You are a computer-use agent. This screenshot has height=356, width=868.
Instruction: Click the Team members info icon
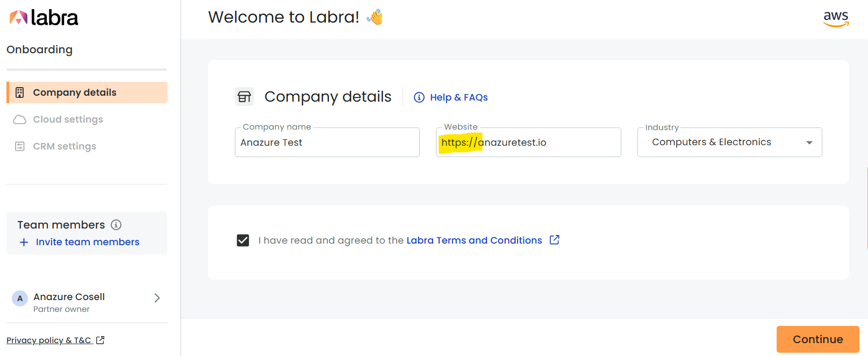click(116, 225)
